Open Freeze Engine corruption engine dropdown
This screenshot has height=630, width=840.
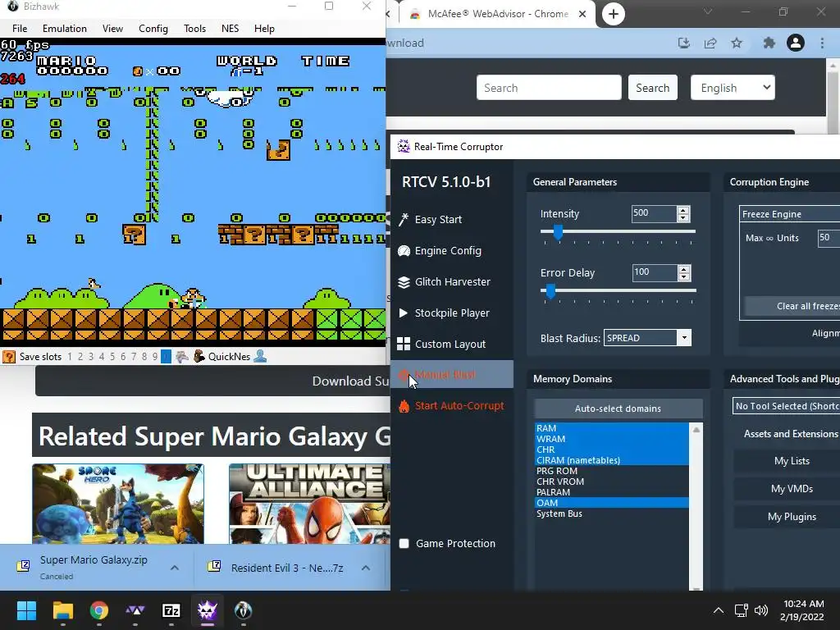[790, 214]
